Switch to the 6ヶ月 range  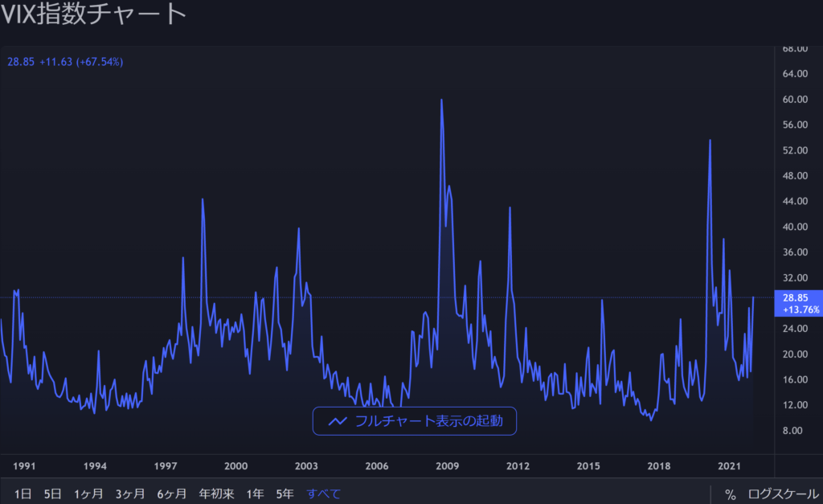171,494
